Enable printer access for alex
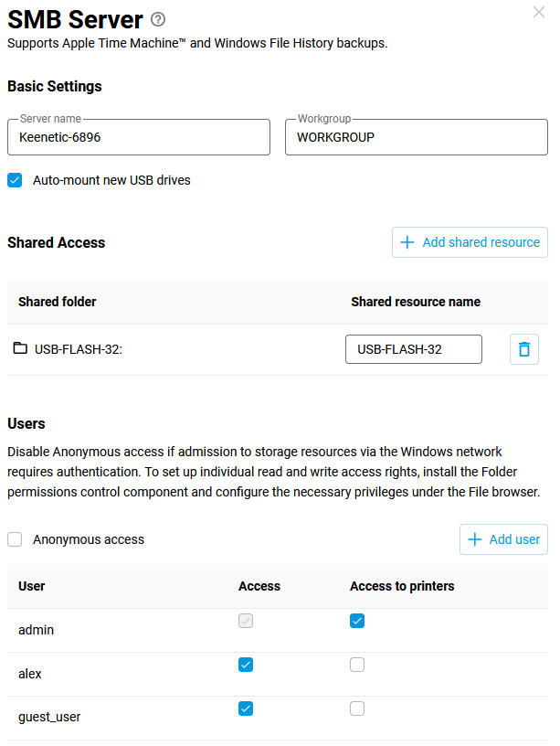 pyautogui.click(x=357, y=665)
